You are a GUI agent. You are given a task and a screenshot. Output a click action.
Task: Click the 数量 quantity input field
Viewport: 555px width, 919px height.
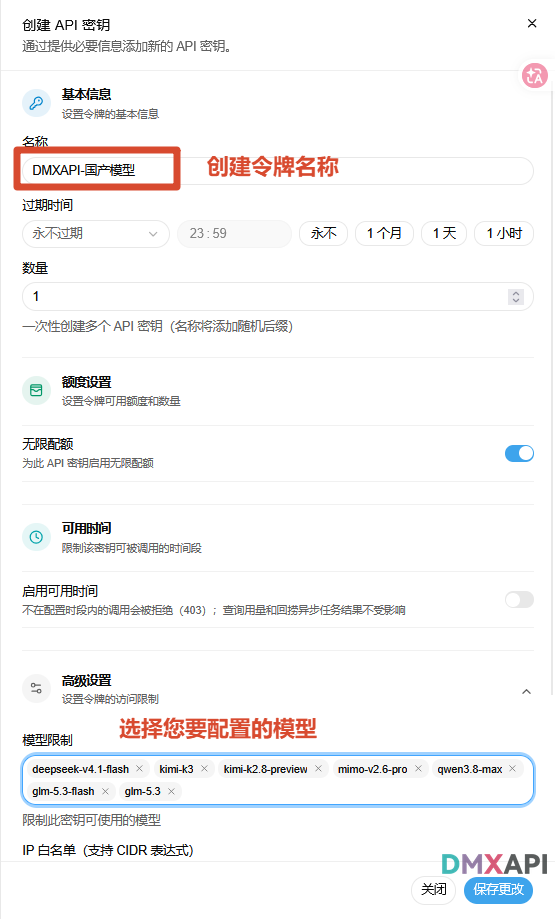(x=278, y=297)
